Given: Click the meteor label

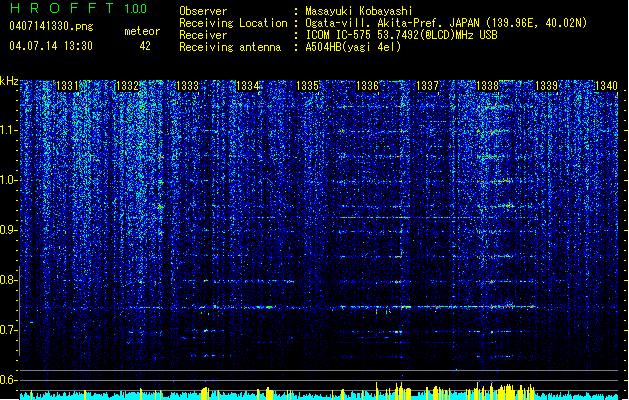Looking at the screenshot, I should click(x=142, y=31).
